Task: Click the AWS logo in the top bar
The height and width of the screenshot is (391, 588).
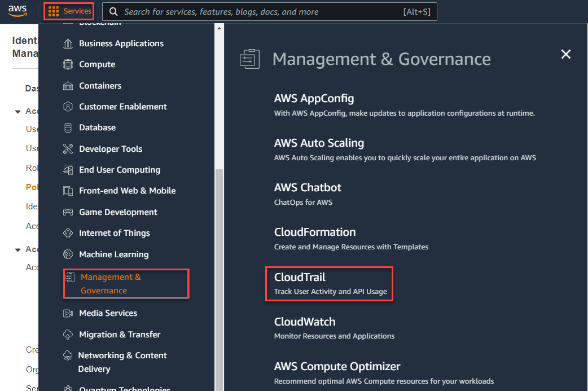Action: [x=17, y=10]
